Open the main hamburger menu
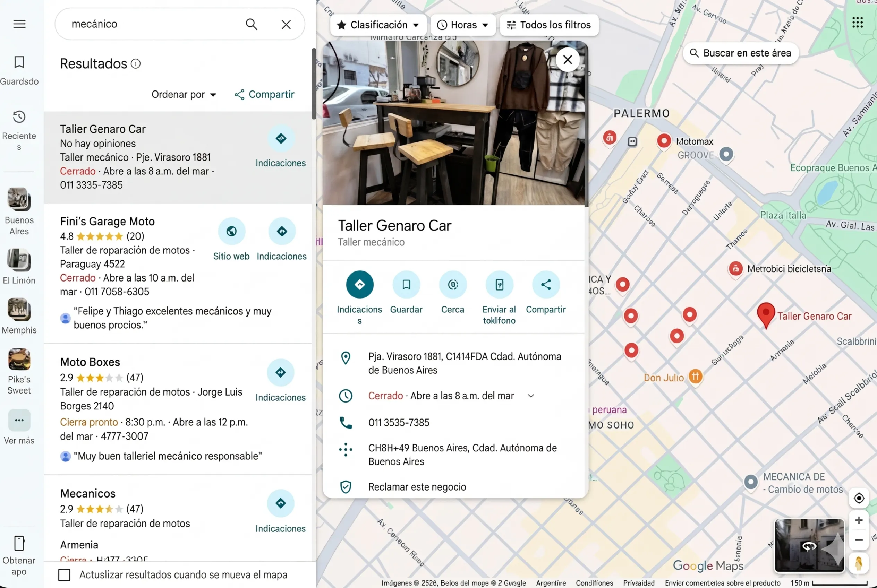This screenshot has height=588, width=877. (x=19, y=24)
